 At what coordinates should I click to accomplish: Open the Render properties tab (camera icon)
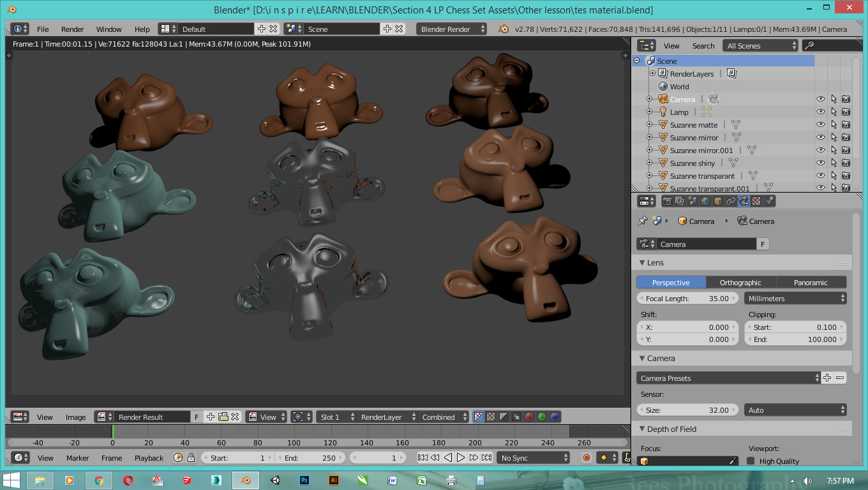coord(667,201)
